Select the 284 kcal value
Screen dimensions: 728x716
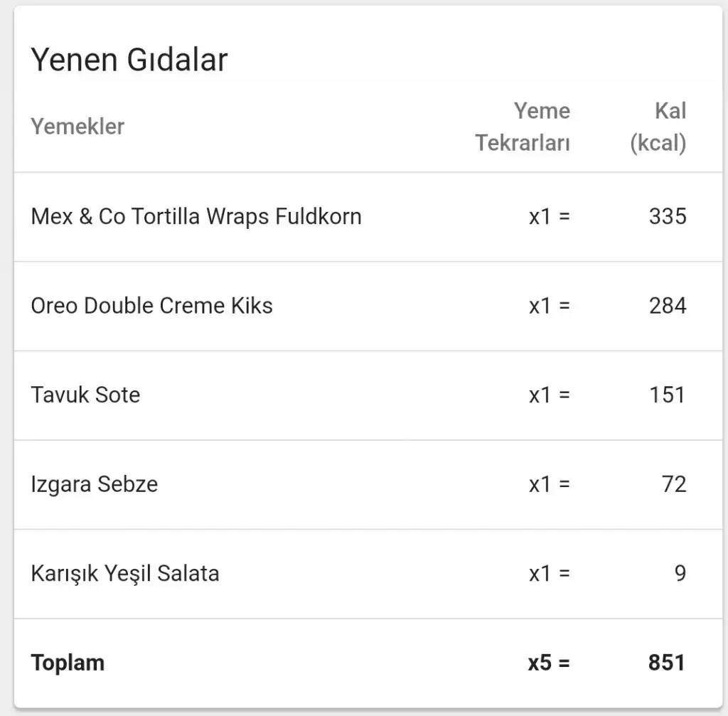tap(667, 306)
